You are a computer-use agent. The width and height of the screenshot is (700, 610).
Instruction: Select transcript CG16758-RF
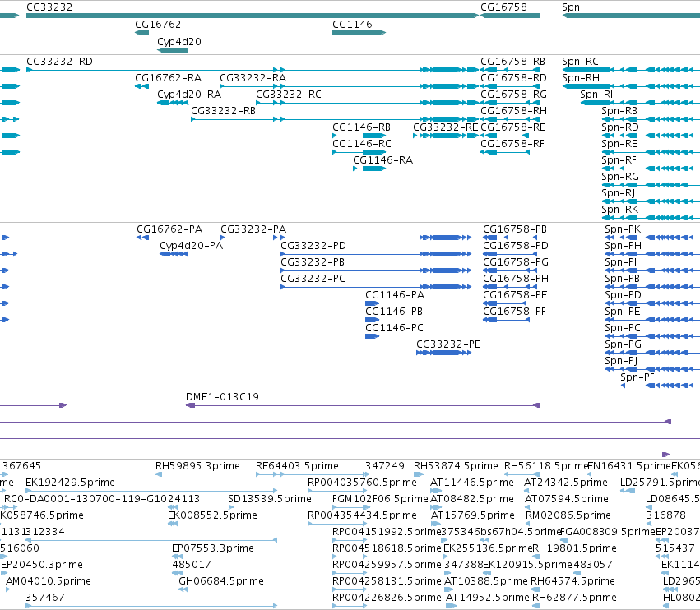(x=512, y=144)
